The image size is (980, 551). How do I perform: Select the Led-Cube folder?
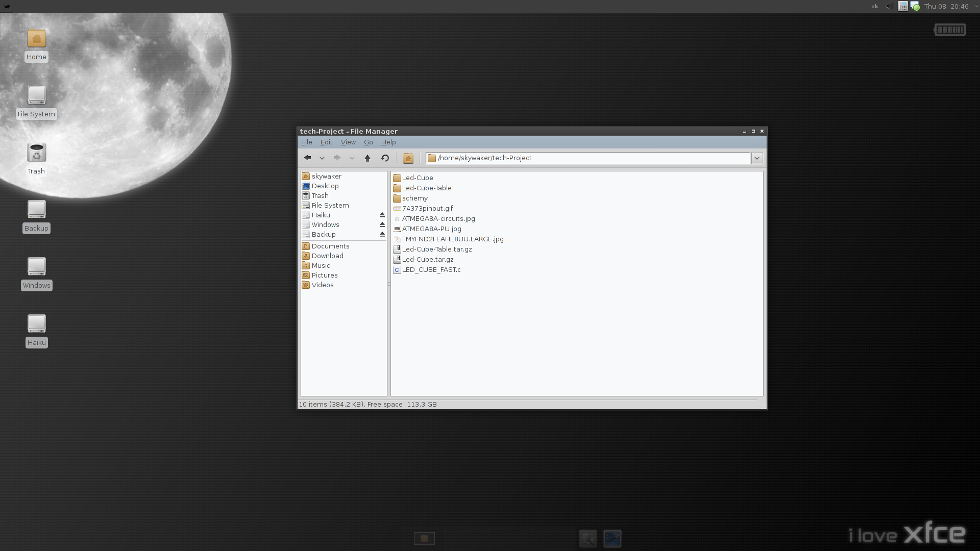point(413,178)
